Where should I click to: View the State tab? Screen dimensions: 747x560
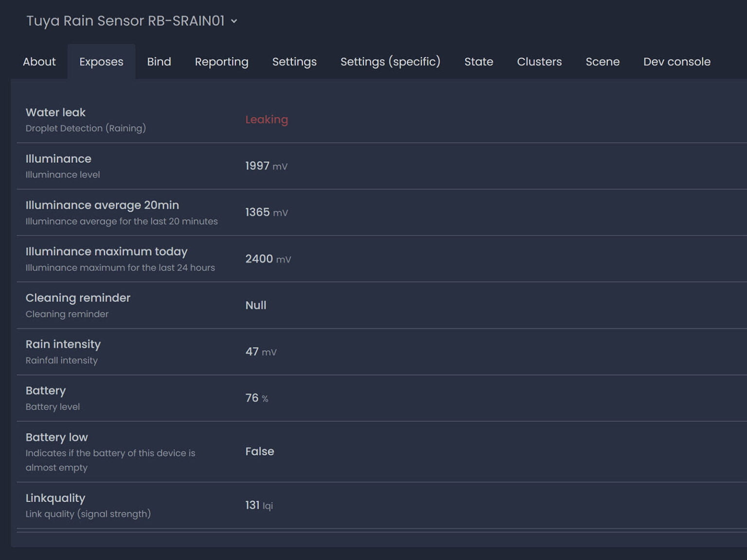click(x=479, y=62)
